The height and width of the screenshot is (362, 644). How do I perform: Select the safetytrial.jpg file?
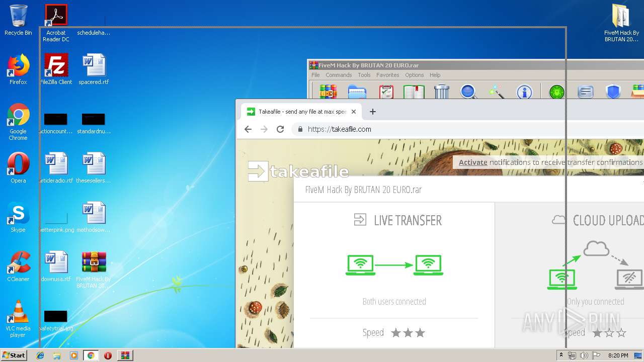(56, 321)
